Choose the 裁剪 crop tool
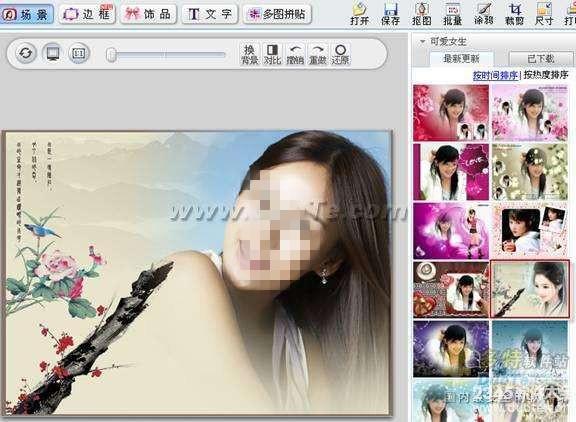The width and height of the screenshot is (576, 422). [x=514, y=14]
